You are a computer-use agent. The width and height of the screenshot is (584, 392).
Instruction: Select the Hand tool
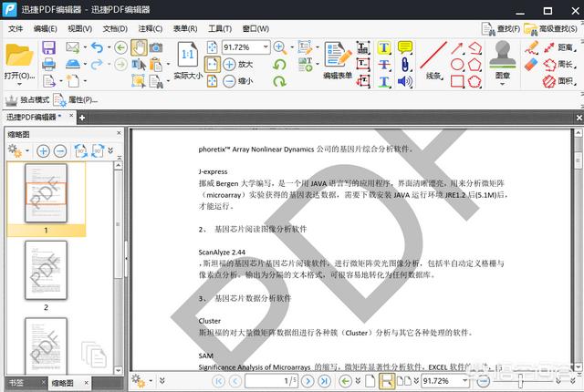coord(139,47)
